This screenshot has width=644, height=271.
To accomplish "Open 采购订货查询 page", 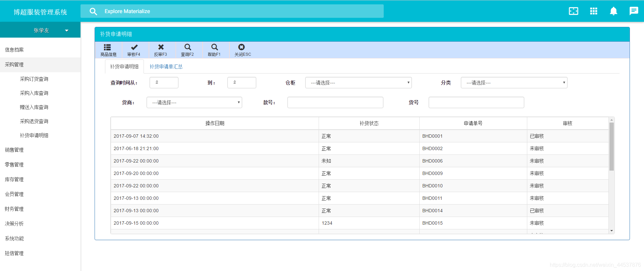I will [x=34, y=79].
